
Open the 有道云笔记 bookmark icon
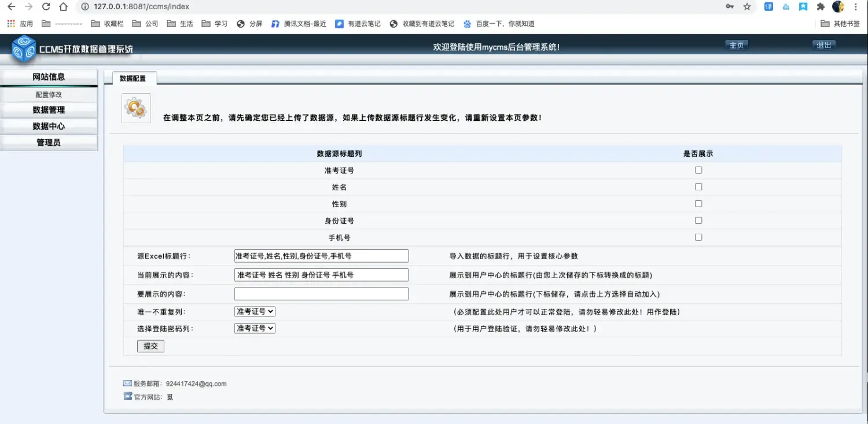pyautogui.click(x=339, y=24)
